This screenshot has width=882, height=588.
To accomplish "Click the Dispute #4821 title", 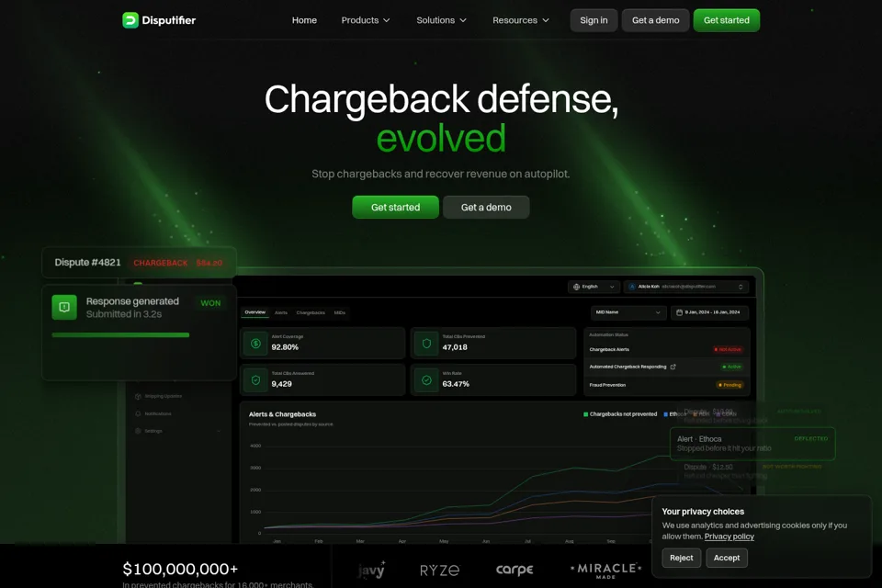I will click(x=88, y=262).
